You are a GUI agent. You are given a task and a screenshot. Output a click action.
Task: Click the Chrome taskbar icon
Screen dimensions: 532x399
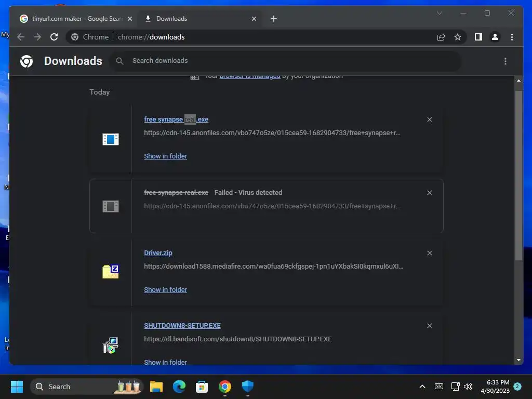pos(224,387)
